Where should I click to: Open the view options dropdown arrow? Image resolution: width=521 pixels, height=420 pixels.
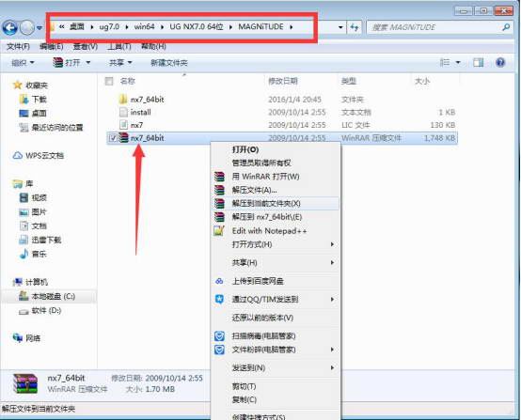click(458, 62)
